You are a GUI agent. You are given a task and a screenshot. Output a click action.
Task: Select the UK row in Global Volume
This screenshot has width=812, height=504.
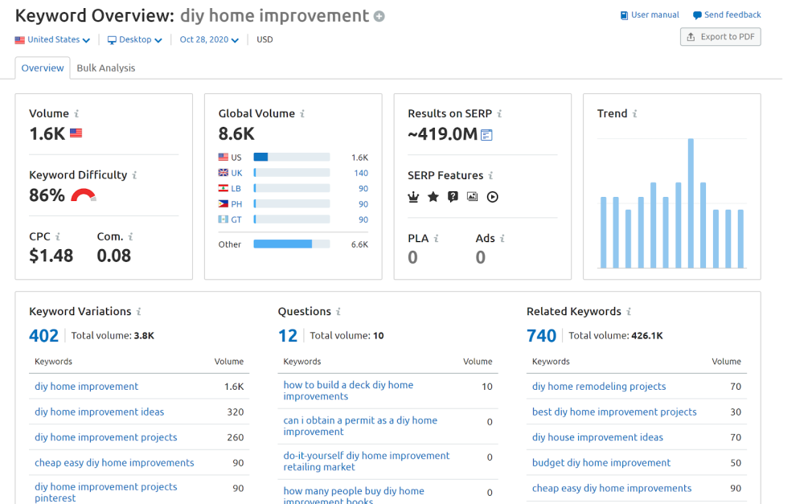click(293, 173)
